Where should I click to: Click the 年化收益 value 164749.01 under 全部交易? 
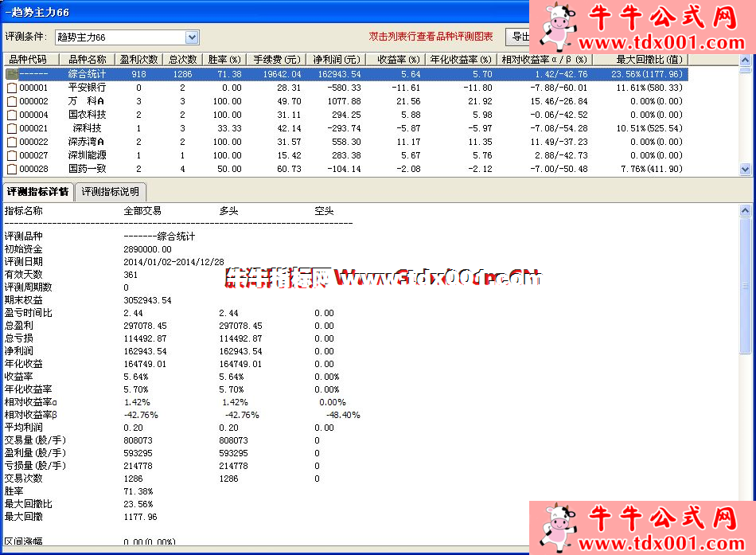[145, 364]
